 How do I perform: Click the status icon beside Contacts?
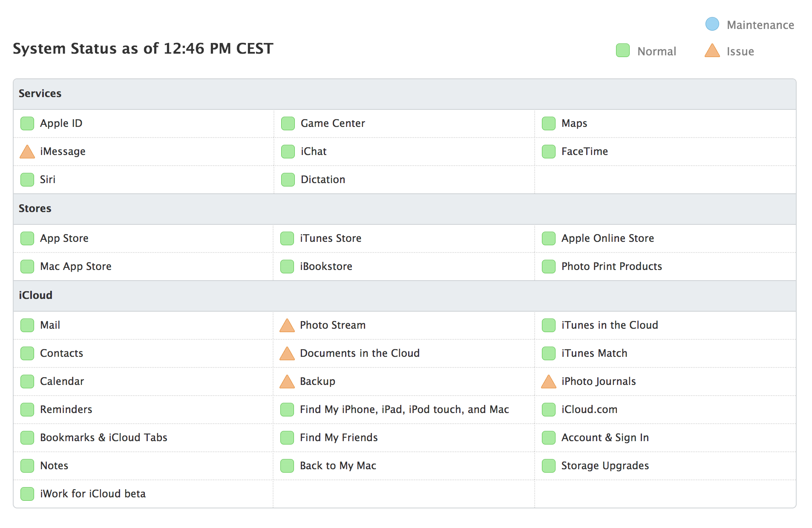(27, 353)
